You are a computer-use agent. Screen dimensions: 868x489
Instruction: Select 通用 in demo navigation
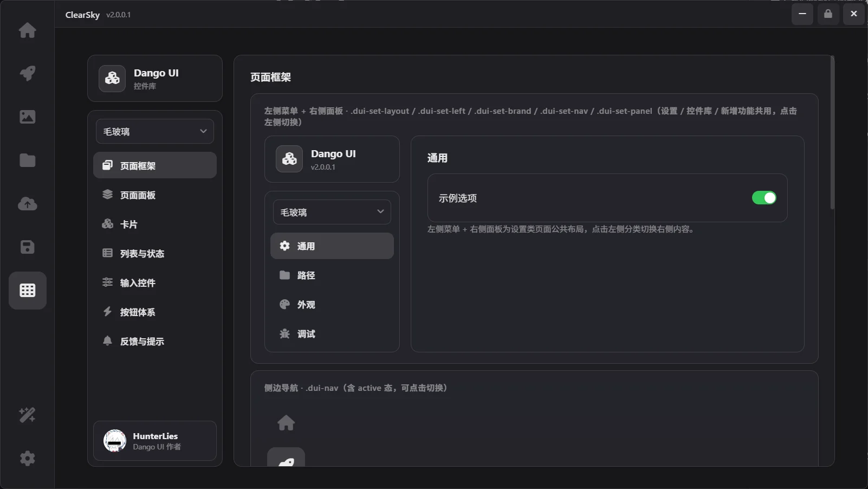point(332,246)
